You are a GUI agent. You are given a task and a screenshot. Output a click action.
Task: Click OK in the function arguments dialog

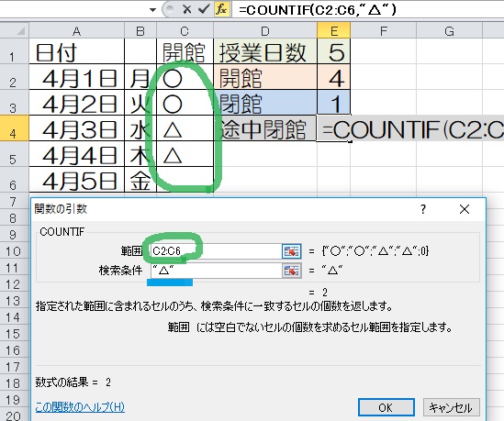tap(386, 407)
